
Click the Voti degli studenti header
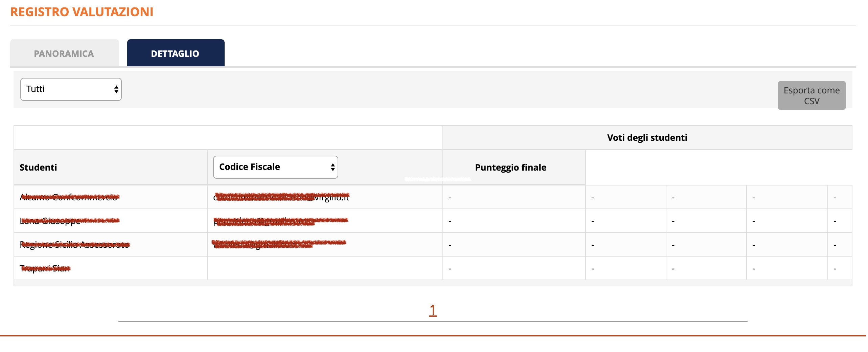click(647, 138)
